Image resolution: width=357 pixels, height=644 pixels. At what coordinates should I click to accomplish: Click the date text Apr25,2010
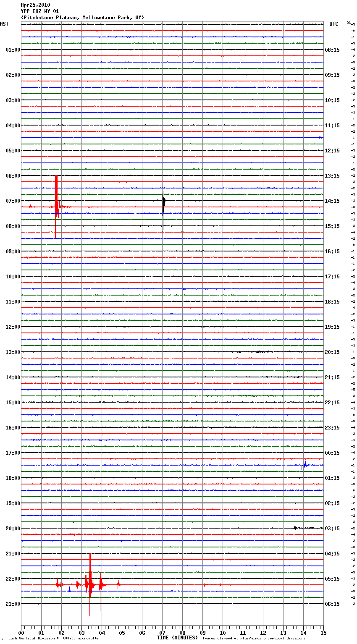(x=35, y=5)
